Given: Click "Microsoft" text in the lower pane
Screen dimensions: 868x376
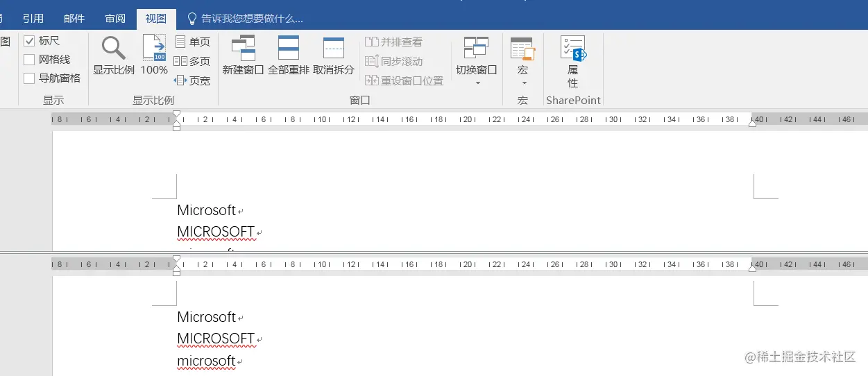Looking at the screenshot, I should click(206, 317).
